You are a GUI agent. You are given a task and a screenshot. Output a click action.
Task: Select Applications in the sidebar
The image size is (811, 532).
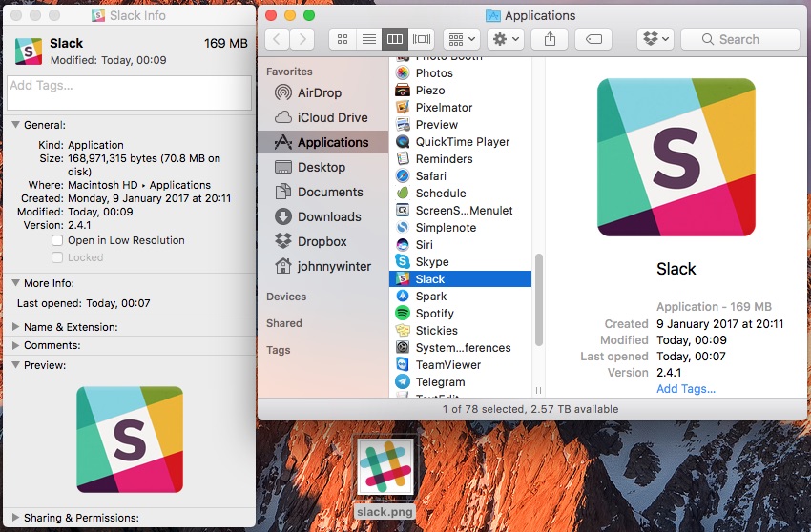(322, 142)
